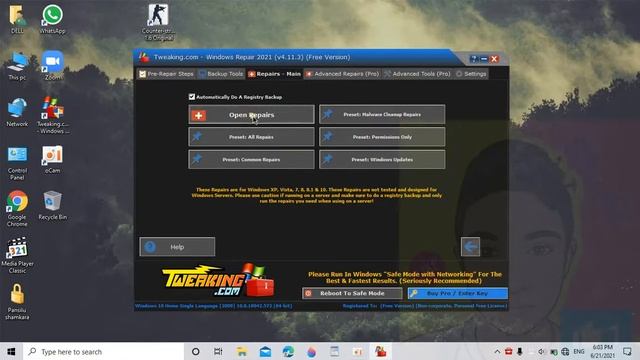The height and width of the screenshot is (360, 640).
Task: Show hidden system tray icons
Action: [497, 351]
